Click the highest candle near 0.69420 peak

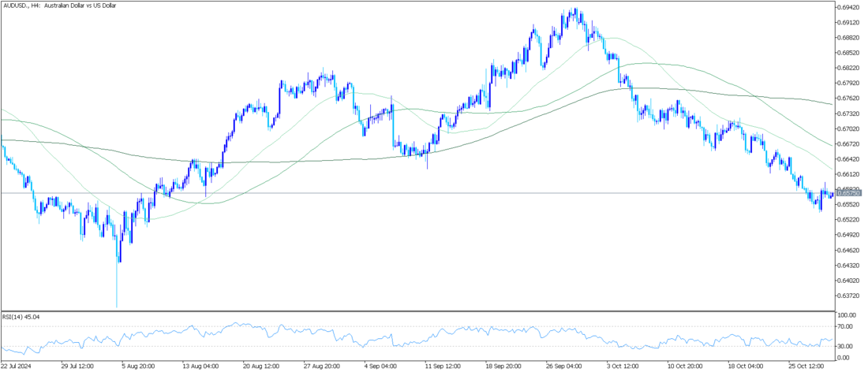pos(576,13)
